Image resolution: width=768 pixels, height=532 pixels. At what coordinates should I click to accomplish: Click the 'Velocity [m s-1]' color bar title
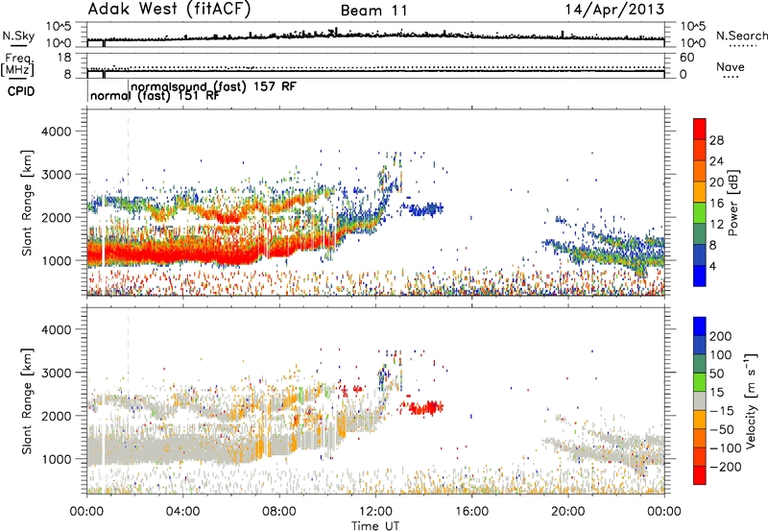pyautogui.click(x=751, y=400)
